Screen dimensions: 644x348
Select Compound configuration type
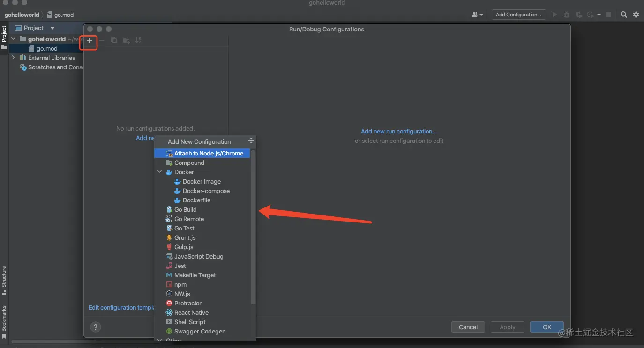pos(202,163)
